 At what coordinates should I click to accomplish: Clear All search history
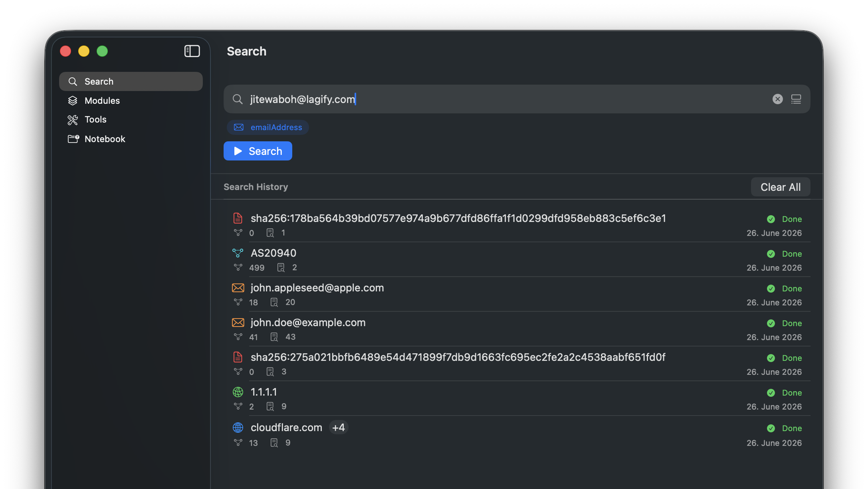click(x=781, y=187)
